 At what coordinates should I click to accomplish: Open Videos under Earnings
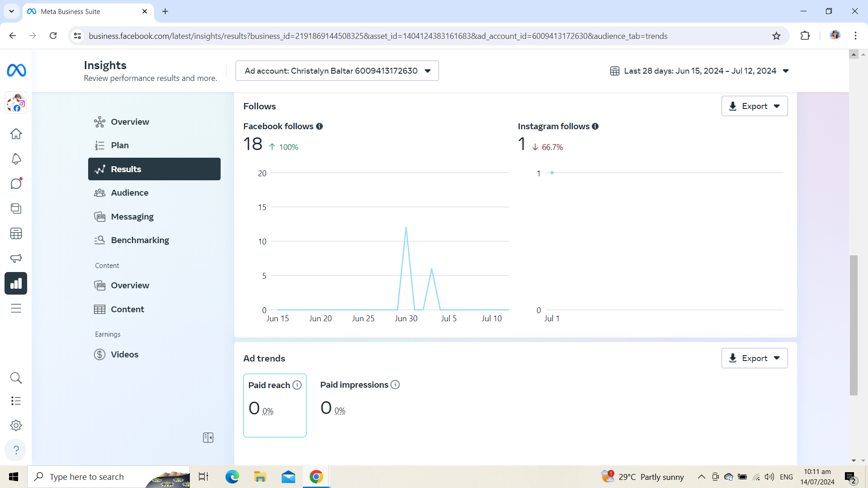pyautogui.click(x=154, y=354)
